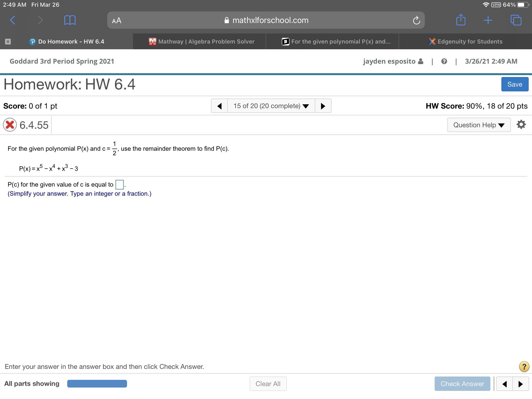The height and width of the screenshot is (399, 532).
Task: Click the P(c) answer input box
Action: coord(120,184)
